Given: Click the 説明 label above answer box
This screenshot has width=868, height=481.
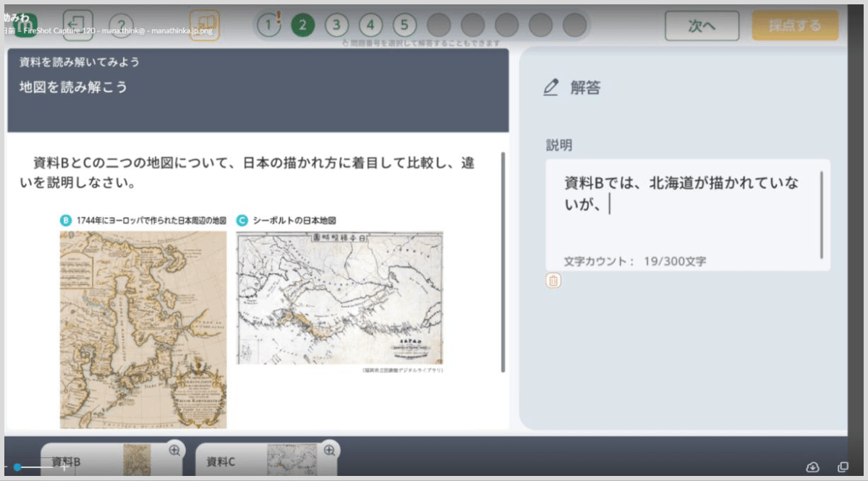Looking at the screenshot, I should [x=559, y=145].
